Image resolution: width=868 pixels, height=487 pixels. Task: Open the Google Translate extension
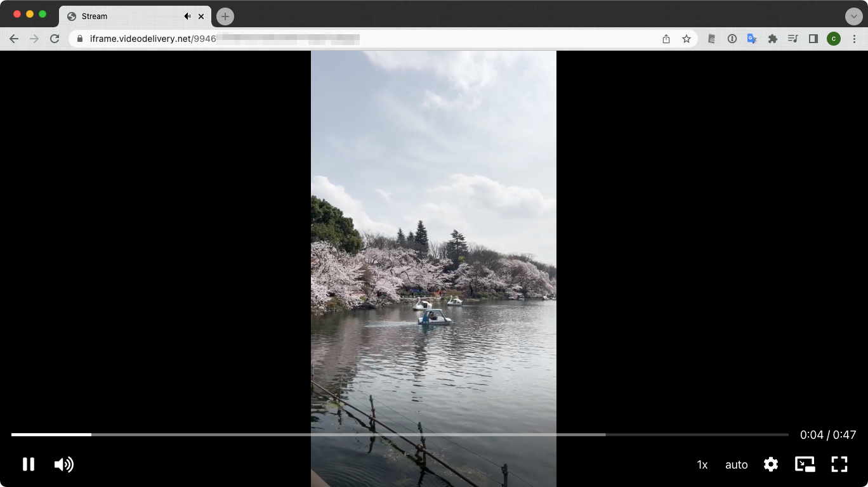[752, 39]
